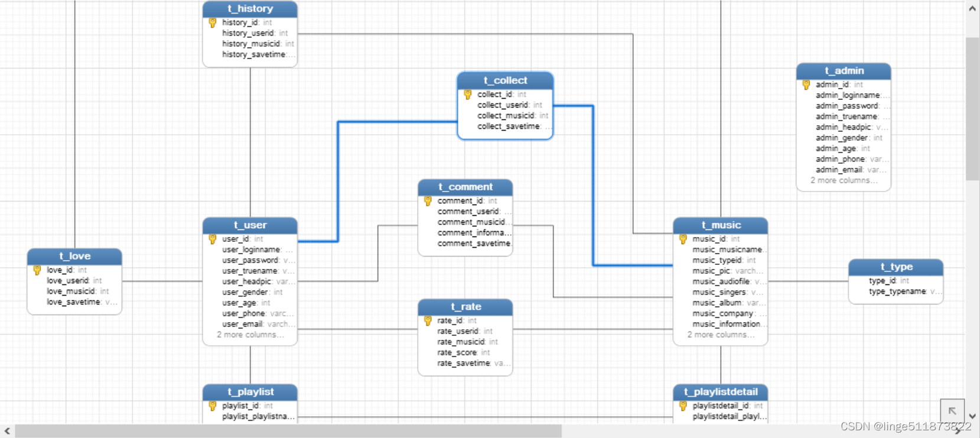This screenshot has height=438, width=980.
Task: Click the key icon beside rate_id
Action: [428, 321]
